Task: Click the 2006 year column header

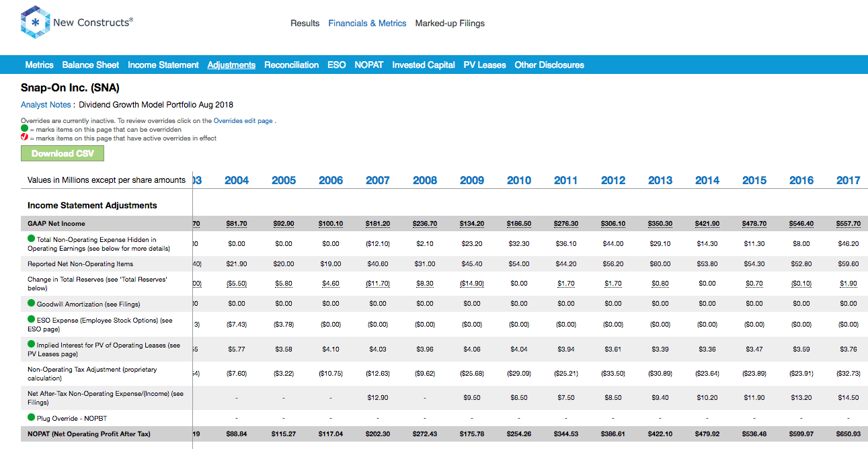Action: (x=331, y=180)
